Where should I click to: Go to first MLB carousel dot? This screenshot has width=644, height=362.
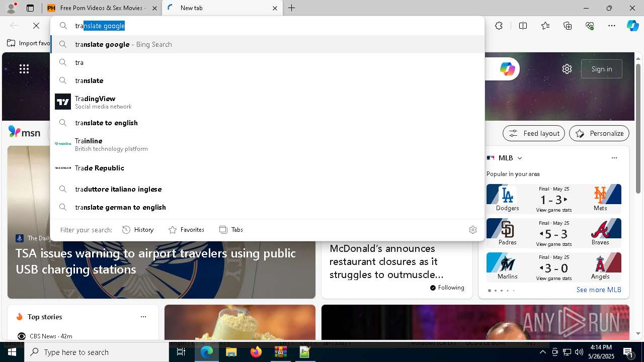point(490,291)
